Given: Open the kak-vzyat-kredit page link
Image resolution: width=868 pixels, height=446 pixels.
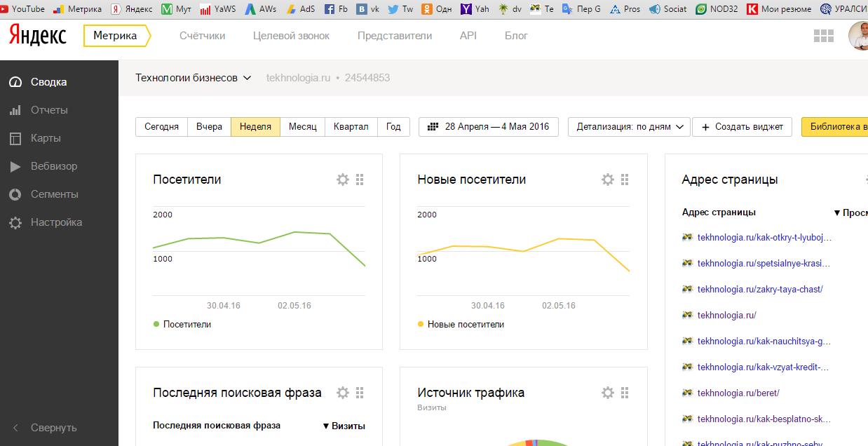Looking at the screenshot, I should point(764,367).
